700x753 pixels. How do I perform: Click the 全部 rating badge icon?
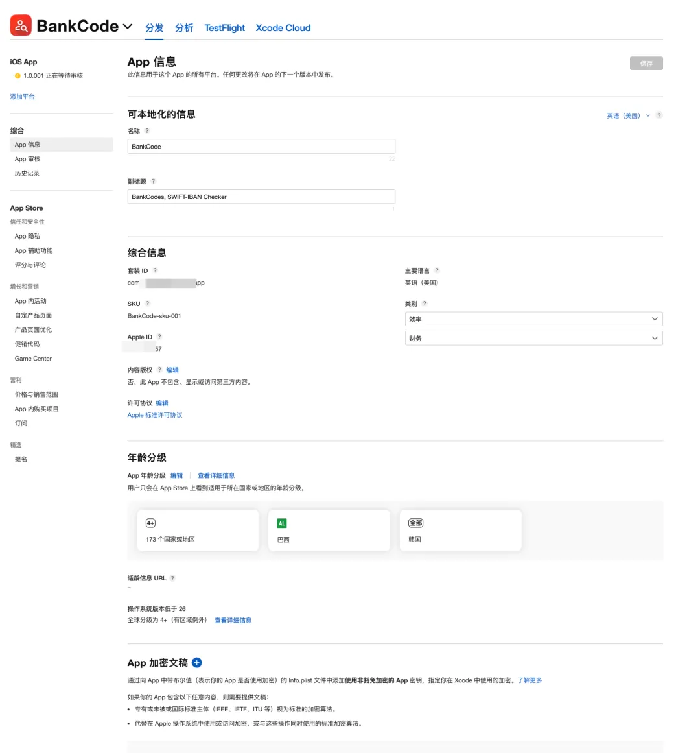coord(415,523)
